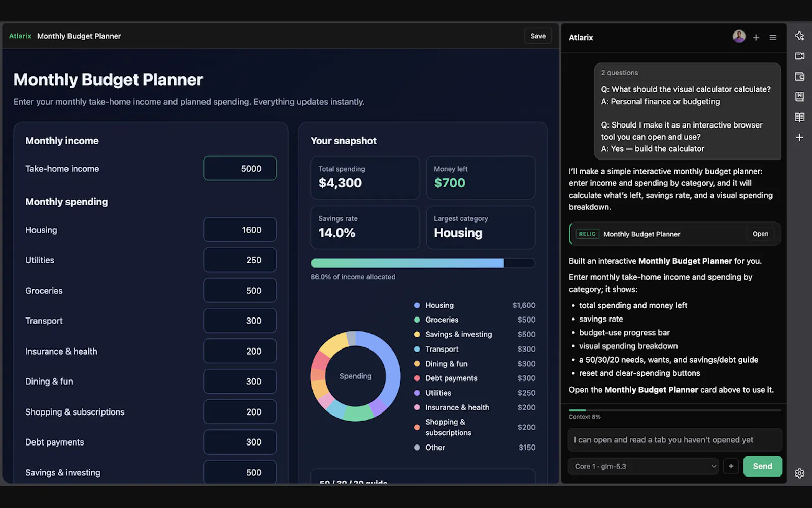Viewport: 812px width, 508px height.
Task: Focus the Transport amount field
Action: click(240, 321)
